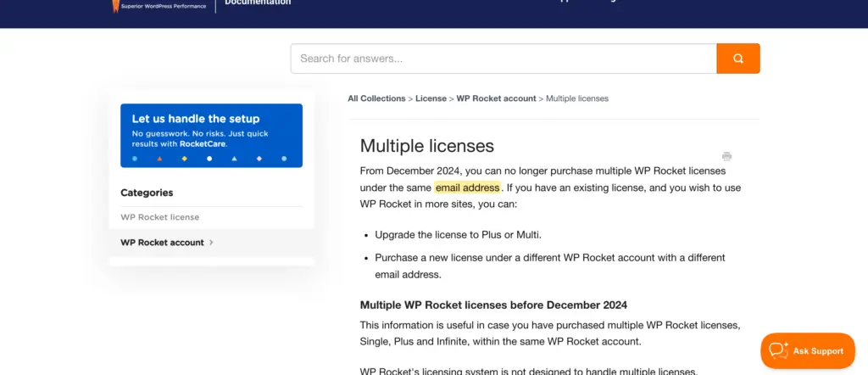Click the chevron next to WP Rocket account
This screenshot has height=375, width=868.
pos(211,243)
